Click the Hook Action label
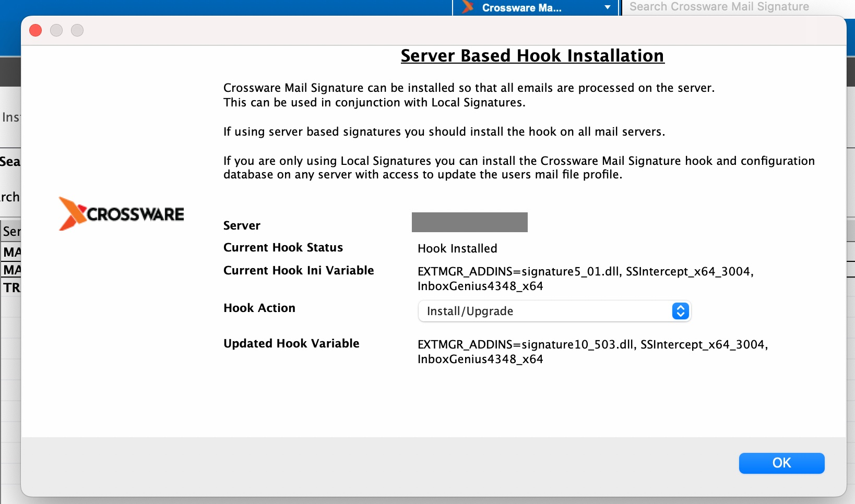 (259, 308)
